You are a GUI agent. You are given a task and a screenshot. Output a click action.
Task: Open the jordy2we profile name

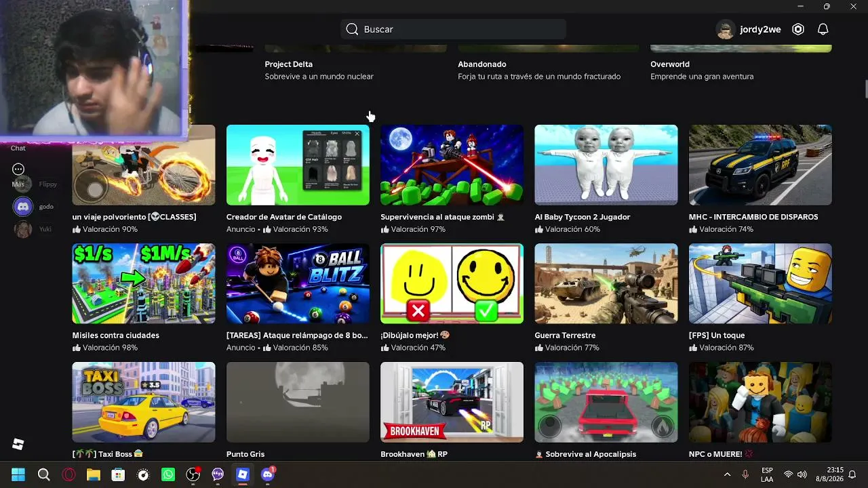760,29
